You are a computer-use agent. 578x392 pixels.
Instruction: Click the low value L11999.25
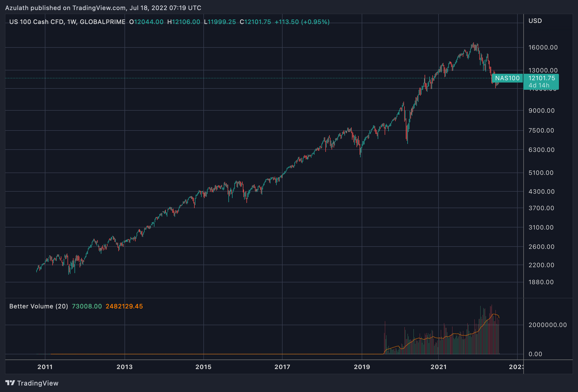click(220, 22)
